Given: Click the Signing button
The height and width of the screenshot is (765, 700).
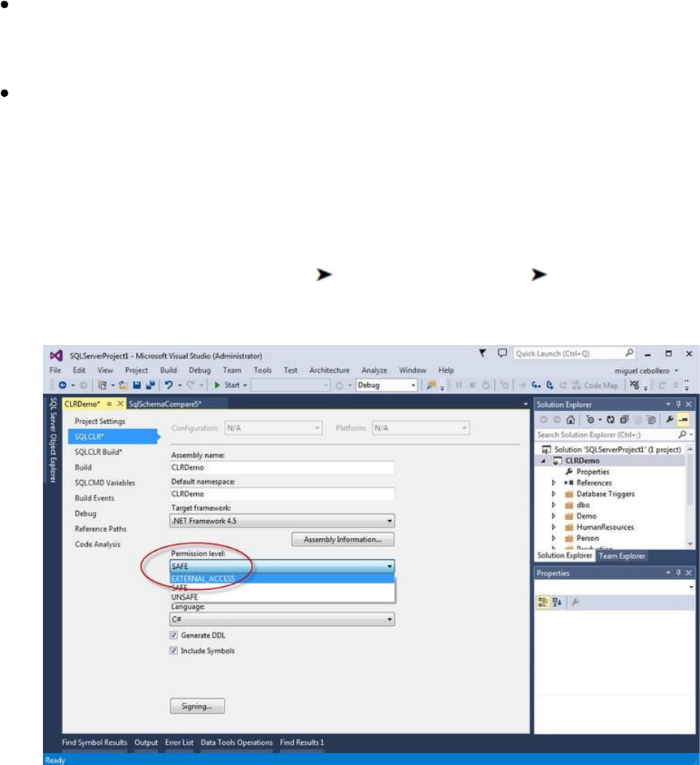Looking at the screenshot, I should 197,706.
